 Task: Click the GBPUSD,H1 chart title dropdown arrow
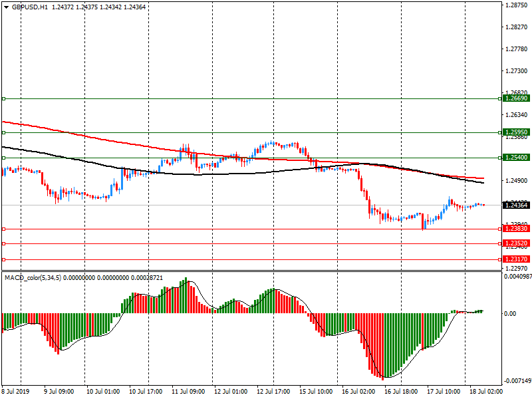(7, 7)
